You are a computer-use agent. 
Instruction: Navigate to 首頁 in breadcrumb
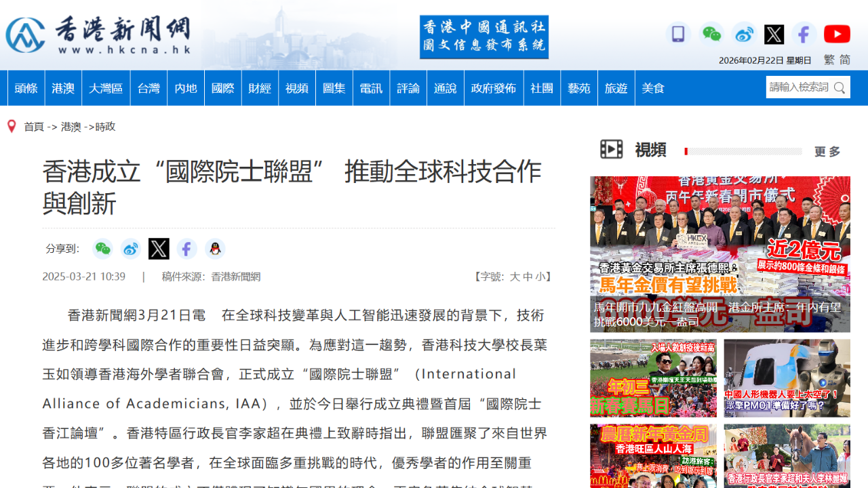(x=34, y=127)
